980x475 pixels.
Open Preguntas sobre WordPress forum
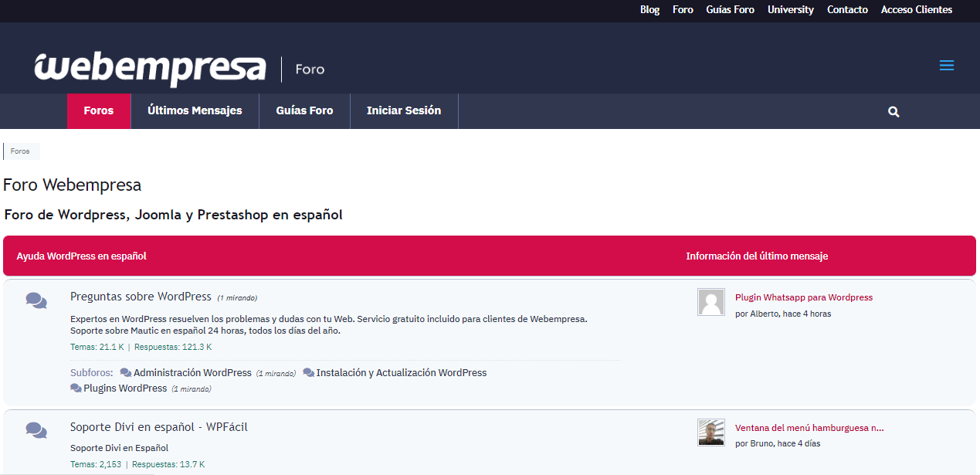coord(141,297)
